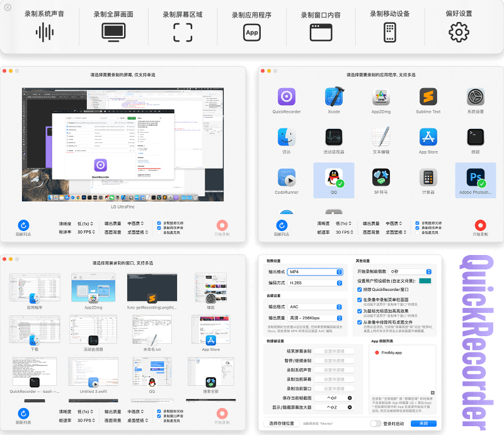This screenshot has width=504, height=435.
Task: Untick 录制鼠标光标 in the screen selection window
Action: coord(159,223)
